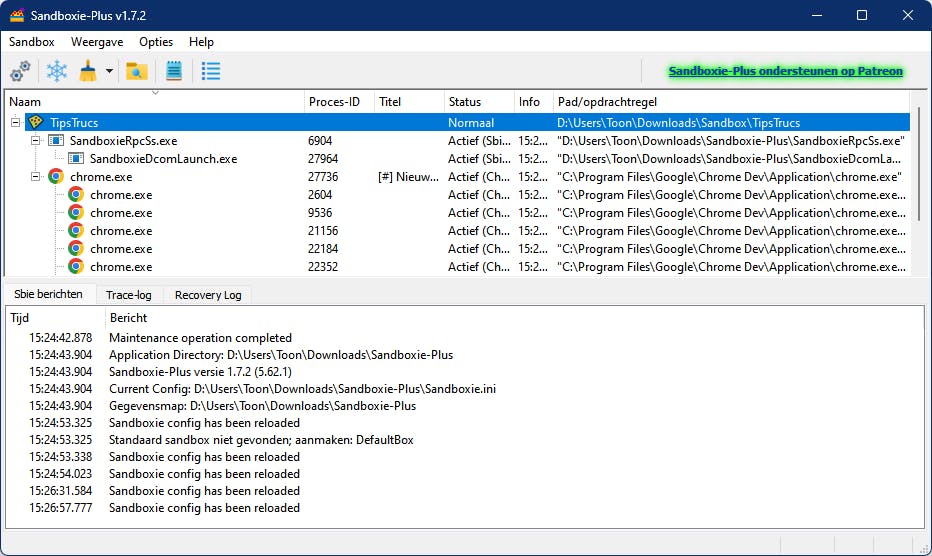Screen dimensions: 932x556
Task: Open global settings via the gears icon
Action: pos(20,71)
